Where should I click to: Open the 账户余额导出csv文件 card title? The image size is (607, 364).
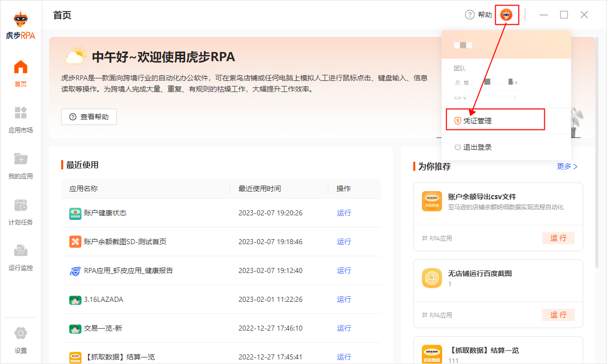482,197
